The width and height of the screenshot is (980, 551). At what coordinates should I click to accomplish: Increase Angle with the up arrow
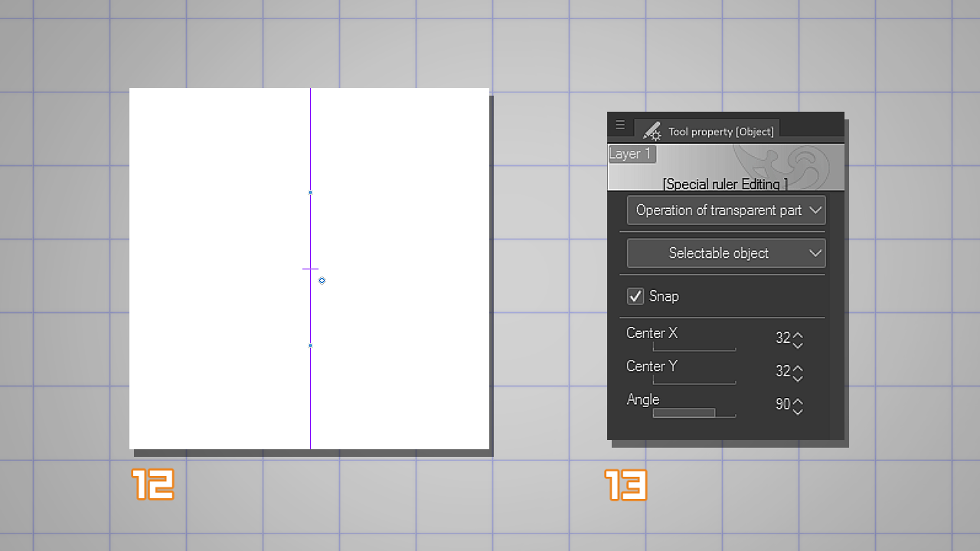[798, 400]
